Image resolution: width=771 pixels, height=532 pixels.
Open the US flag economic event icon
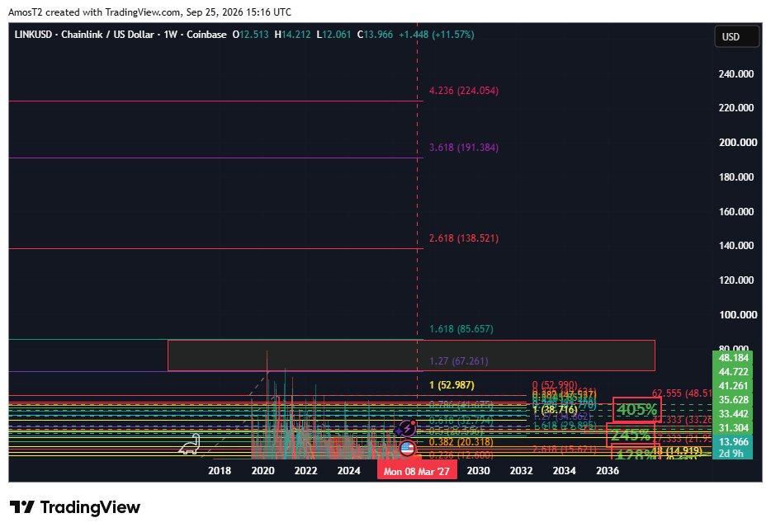tap(407, 448)
